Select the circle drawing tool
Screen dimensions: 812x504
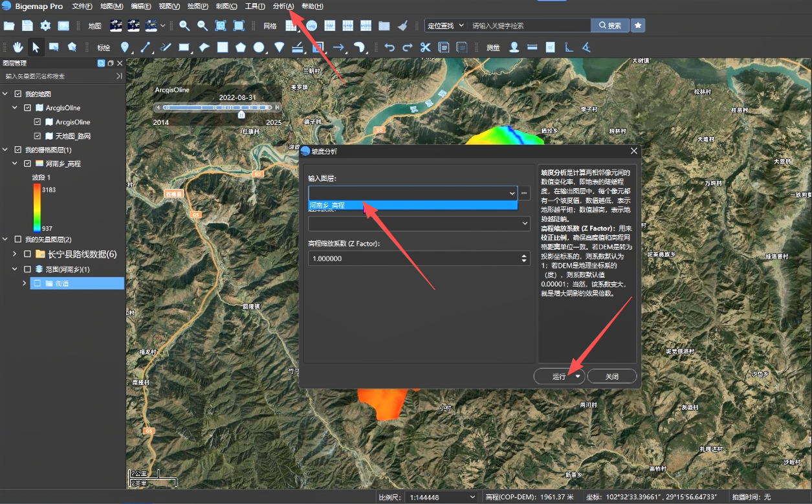coord(259,47)
